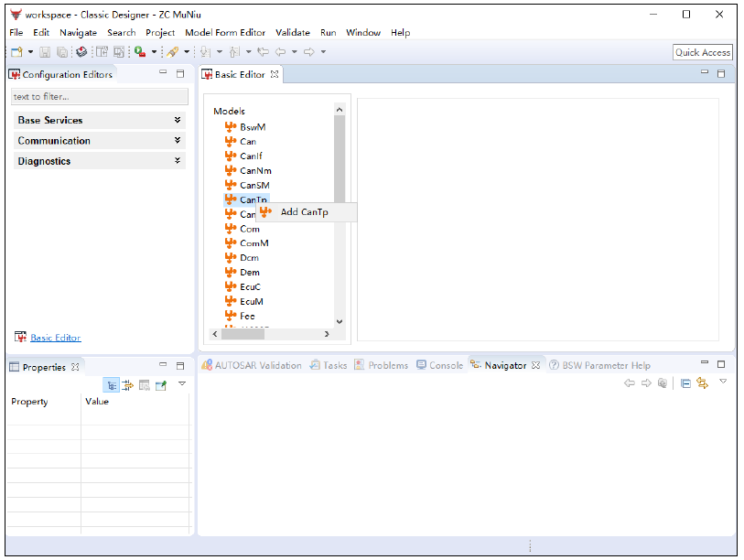
Task: Click the Quick Access field
Action: coord(702,52)
